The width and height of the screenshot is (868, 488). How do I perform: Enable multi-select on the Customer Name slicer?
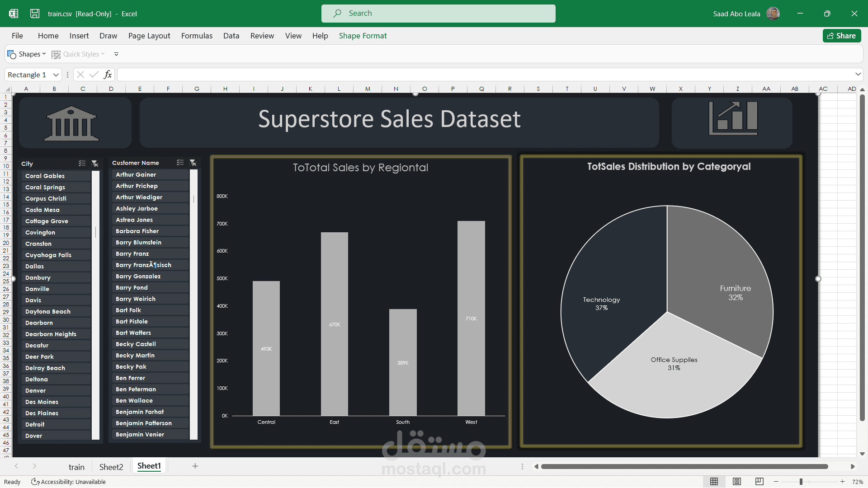click(x=180, y=163)
